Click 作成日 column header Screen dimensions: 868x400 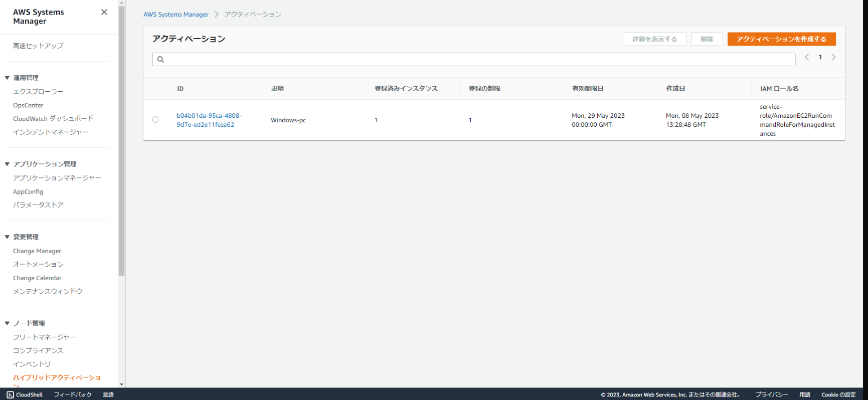pos(675,89)
